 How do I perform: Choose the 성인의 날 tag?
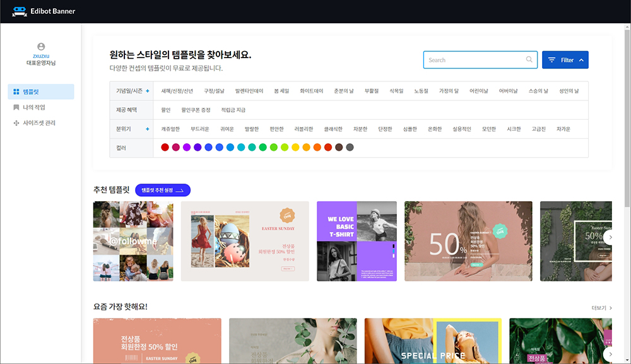pos(569,91)
